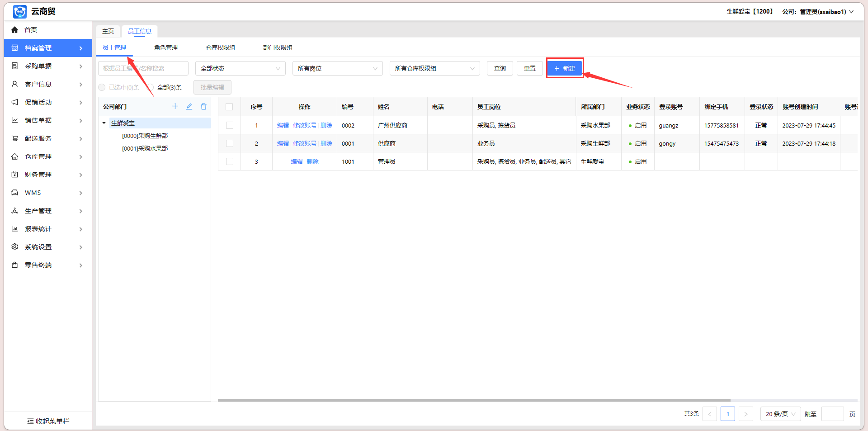
Task: Switch to the 员工信息 tab
Action: coord(140,31)
